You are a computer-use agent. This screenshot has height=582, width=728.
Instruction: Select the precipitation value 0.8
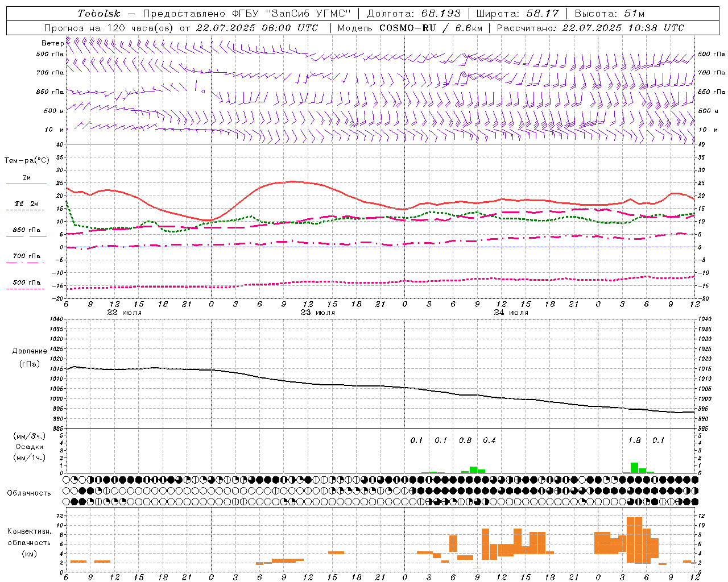point(465,440)
